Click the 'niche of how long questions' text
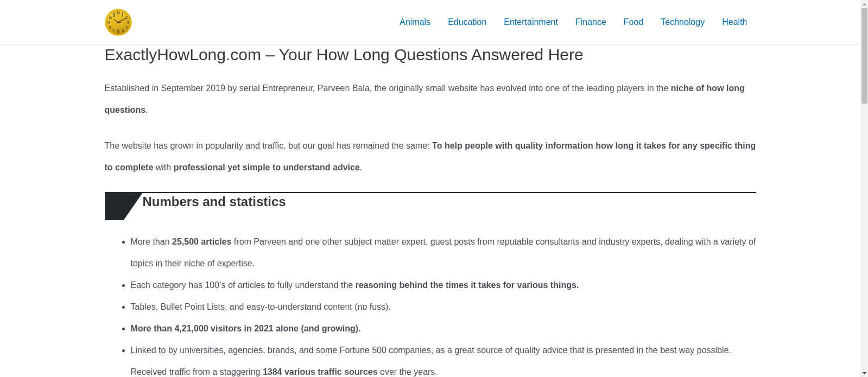The height and width of the screenshot is (377, 868). (707, 88)
